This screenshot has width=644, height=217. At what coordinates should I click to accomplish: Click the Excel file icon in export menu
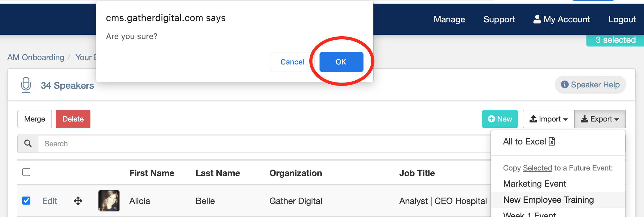pos(552,141)
